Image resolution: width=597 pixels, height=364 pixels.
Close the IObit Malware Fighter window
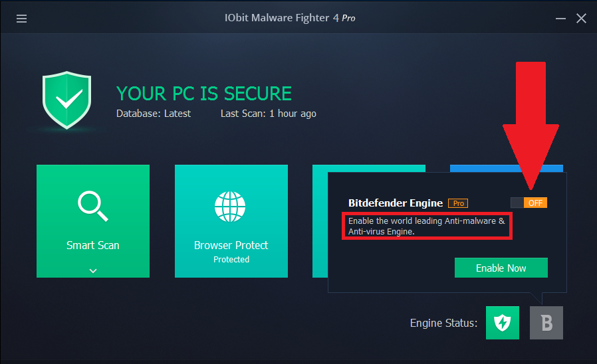[581, 18]
